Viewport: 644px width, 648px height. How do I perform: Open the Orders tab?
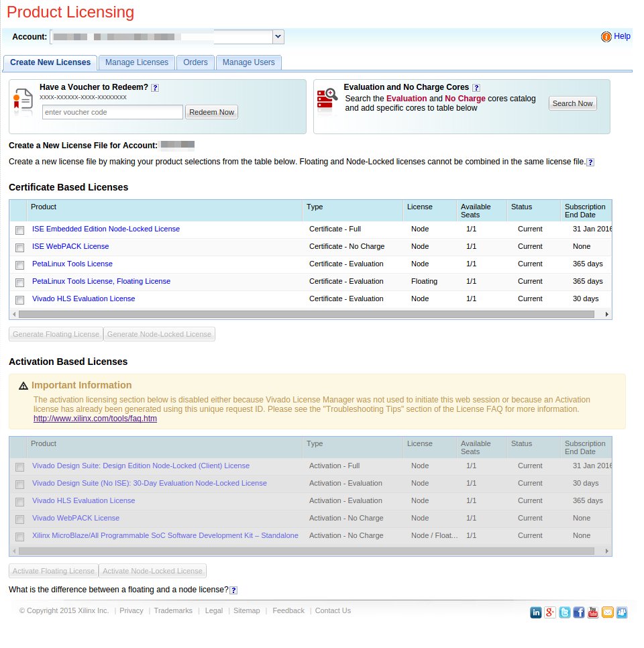(x=195, y=62)
